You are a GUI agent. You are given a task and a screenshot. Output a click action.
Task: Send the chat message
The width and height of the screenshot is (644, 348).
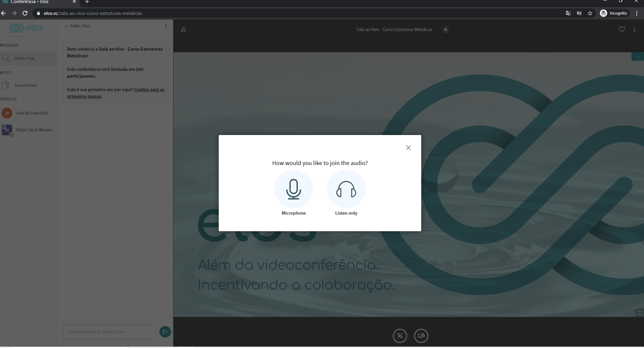(165, 332)
